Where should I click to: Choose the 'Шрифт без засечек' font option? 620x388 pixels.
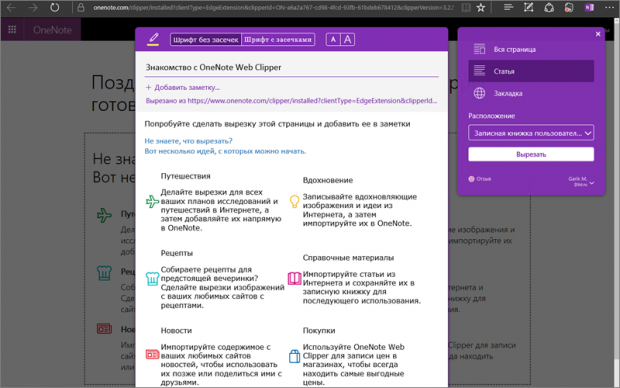[x=206, y=40]
